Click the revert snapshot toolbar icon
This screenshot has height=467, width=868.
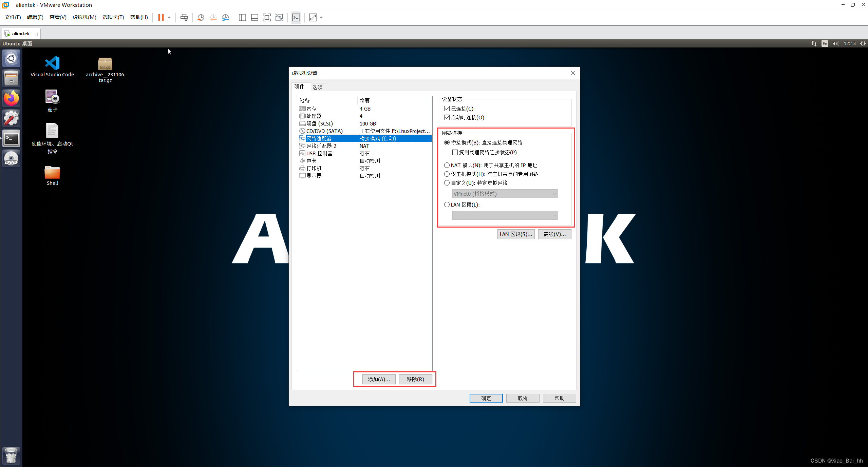213,18
